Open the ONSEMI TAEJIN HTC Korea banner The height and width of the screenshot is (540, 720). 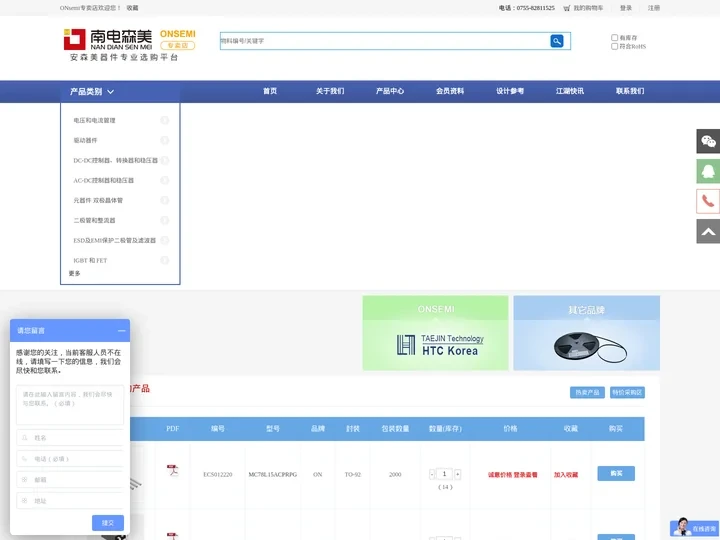(x=435, y=333)
